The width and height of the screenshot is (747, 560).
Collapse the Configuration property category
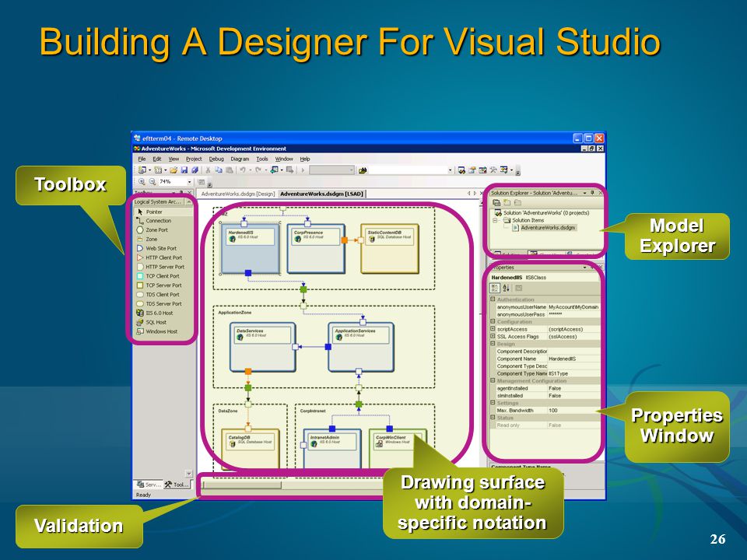(493, 321)
